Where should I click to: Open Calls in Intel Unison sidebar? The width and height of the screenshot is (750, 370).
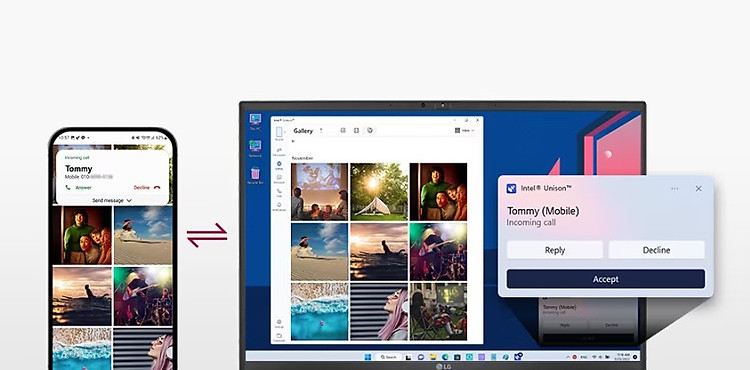pyautogui.click(x=279, y=193)
